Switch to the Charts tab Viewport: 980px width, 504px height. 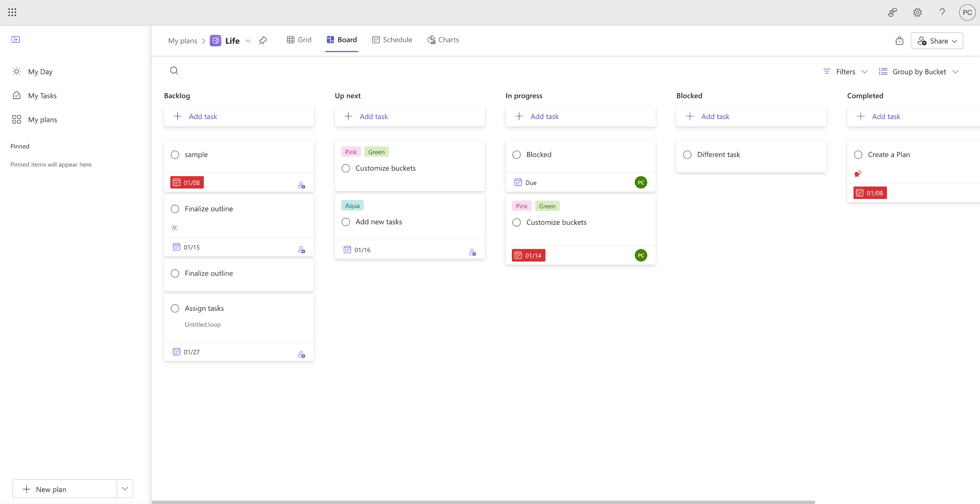(443, 40)
